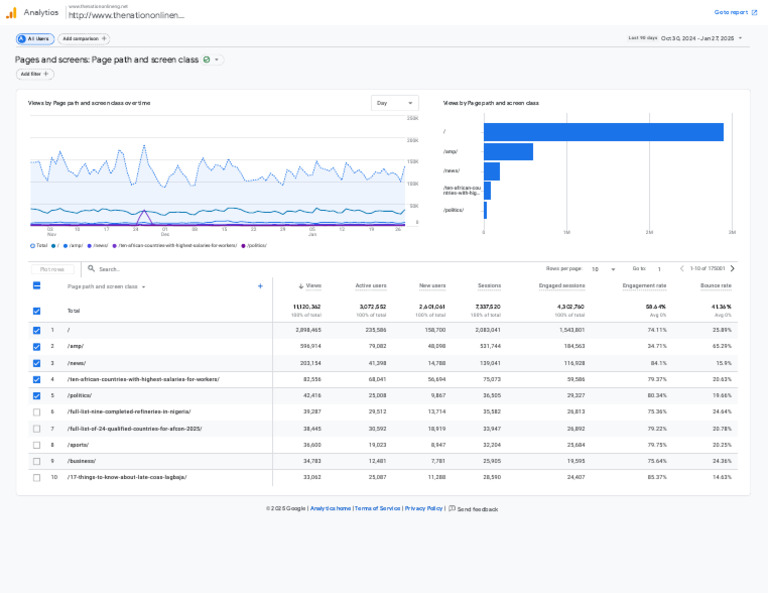Image resolution: width=768 pixels, height=593 pixels.
Task: Check the checkbox for the /business/ row
Action: pos(37,461)
